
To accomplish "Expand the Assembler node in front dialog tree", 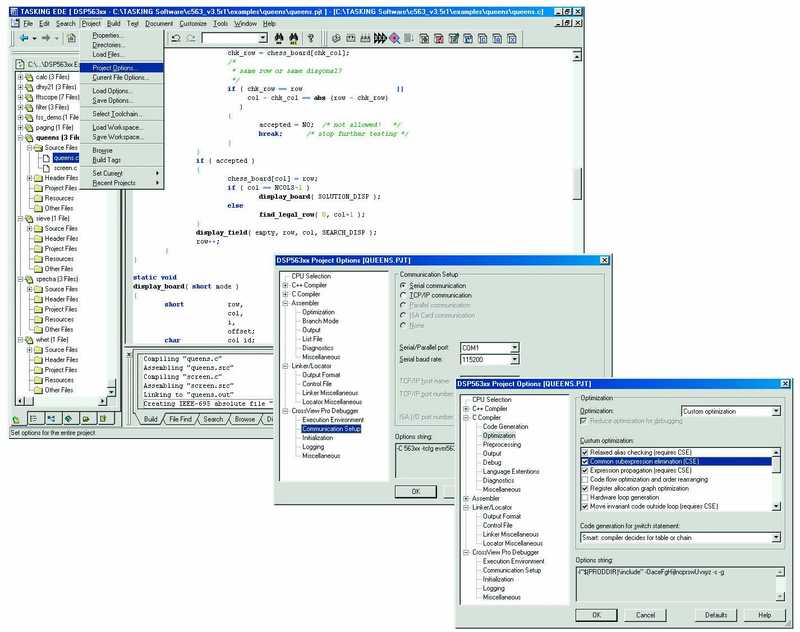I will point(466,497).
